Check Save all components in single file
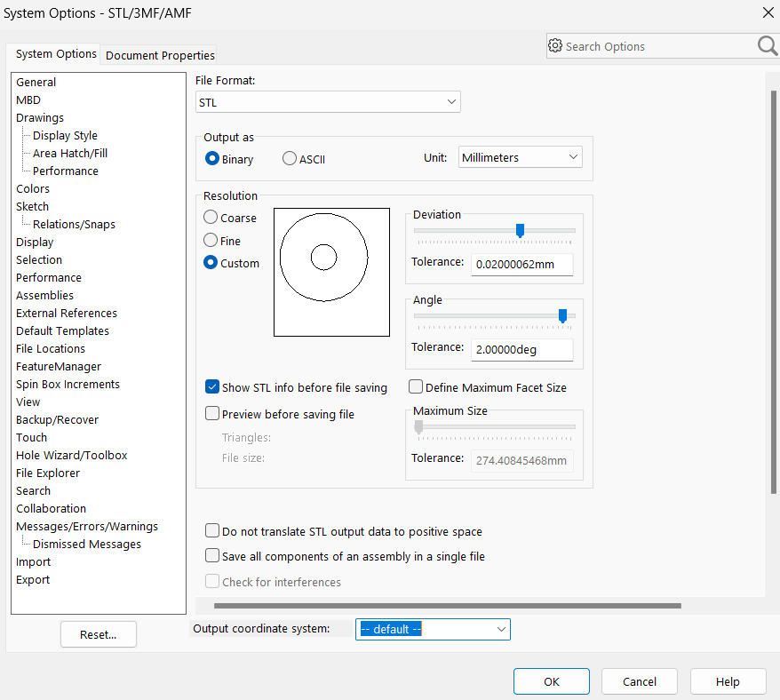The width and height of the screenshot is (780, 700). click(x=212, y=556)
